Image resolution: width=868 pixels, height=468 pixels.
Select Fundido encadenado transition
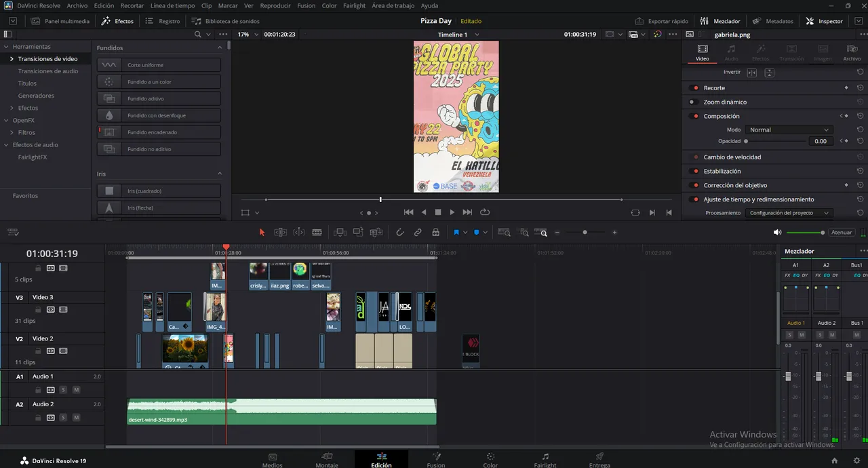159,132
